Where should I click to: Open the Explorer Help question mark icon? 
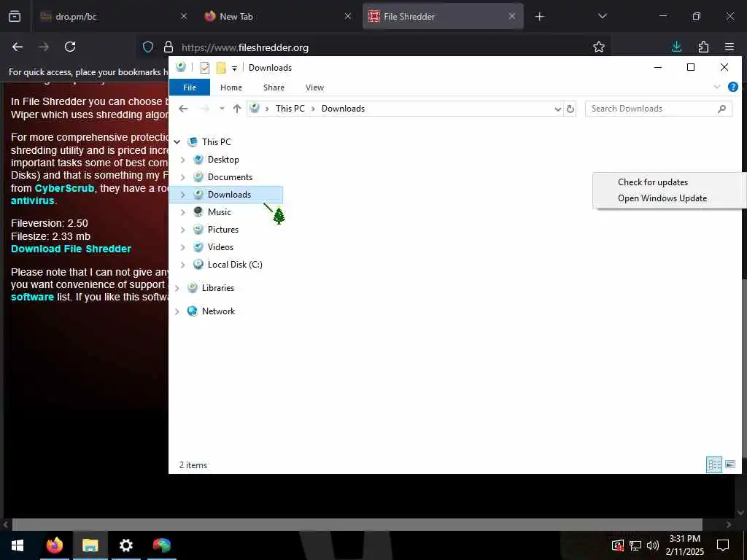732,87
